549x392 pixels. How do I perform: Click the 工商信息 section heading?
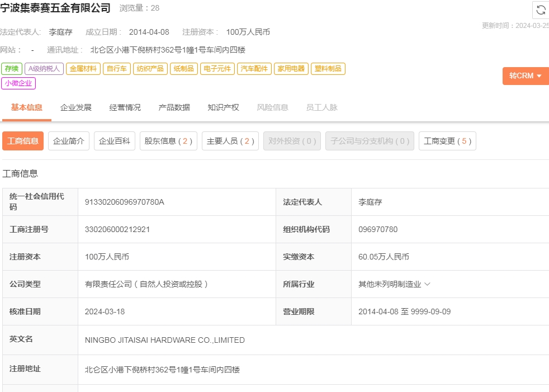[x=20, y=173]
